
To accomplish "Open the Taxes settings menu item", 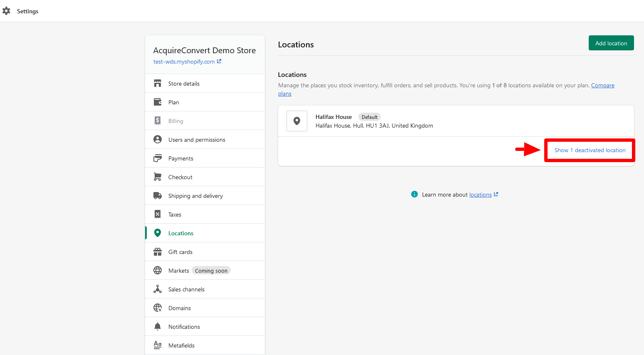I will (175, 214).
